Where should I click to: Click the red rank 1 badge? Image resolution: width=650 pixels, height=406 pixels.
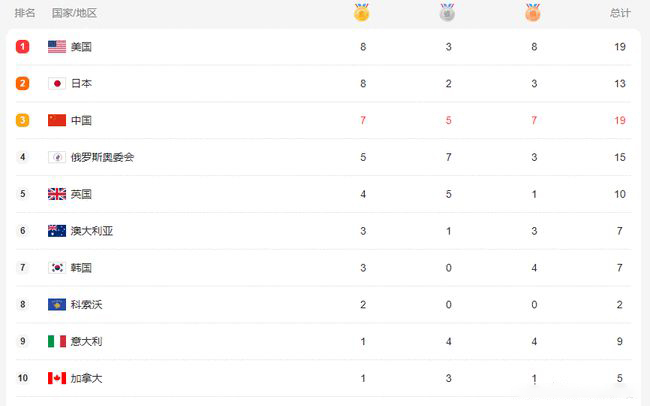tap(22, 47)
